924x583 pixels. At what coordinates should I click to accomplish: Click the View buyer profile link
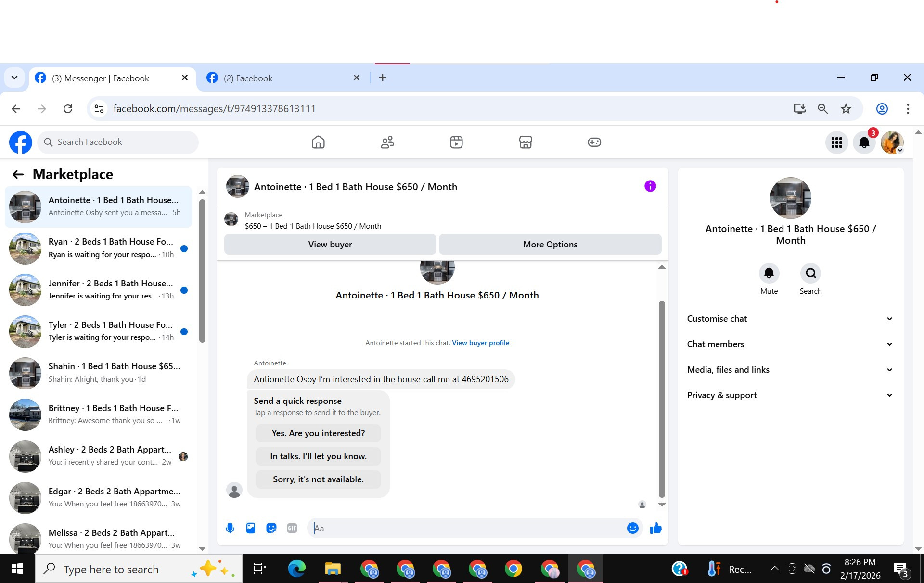click(x=480, y=343)
